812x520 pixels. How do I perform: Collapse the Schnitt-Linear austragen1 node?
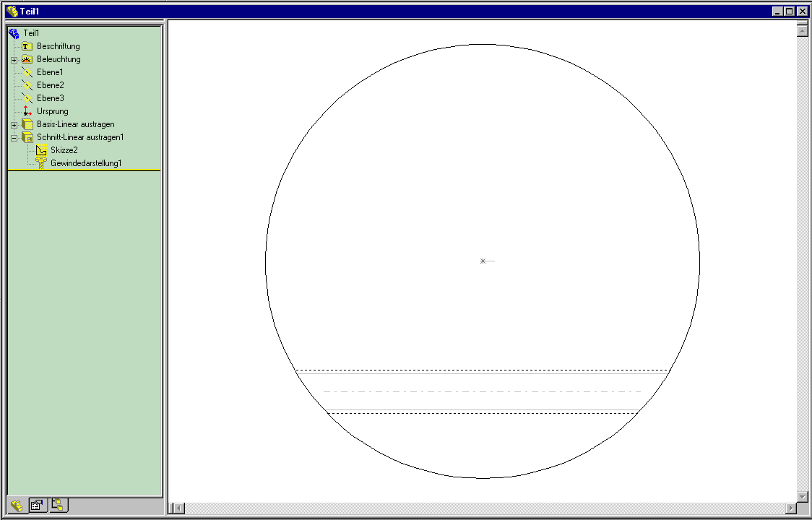(x=14, y=138)
